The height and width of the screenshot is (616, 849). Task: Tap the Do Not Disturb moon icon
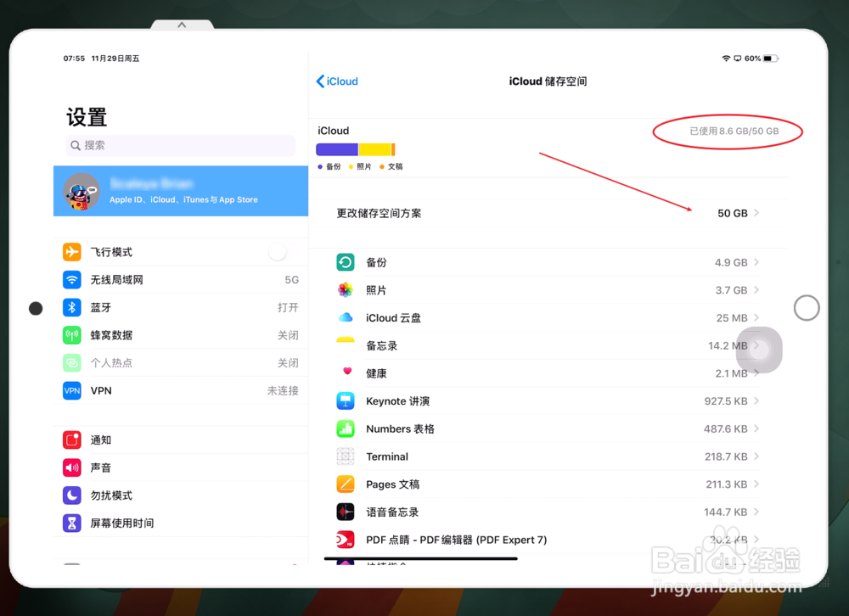[72, 496]
